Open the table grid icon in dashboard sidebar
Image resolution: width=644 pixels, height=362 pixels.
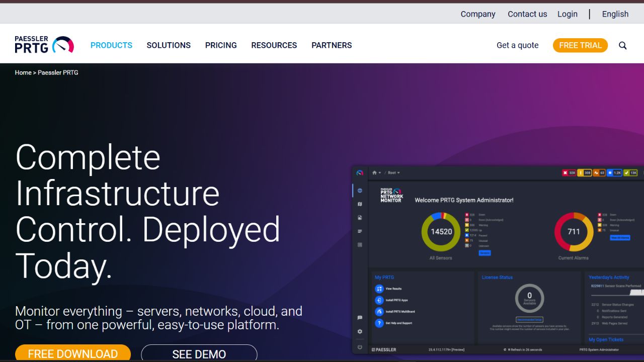(x=360, y=245)
